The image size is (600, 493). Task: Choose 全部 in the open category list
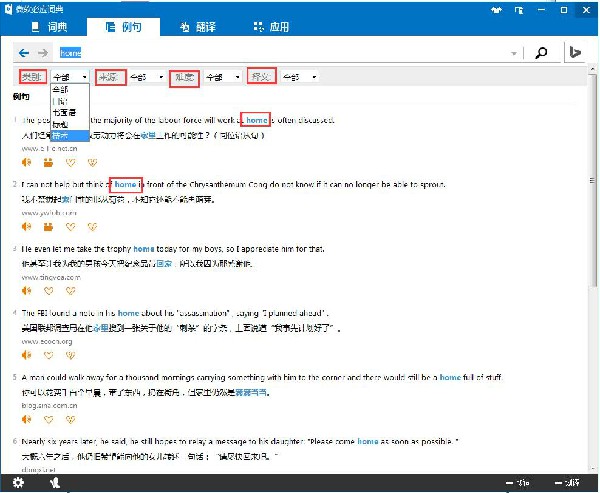(70, 90)
